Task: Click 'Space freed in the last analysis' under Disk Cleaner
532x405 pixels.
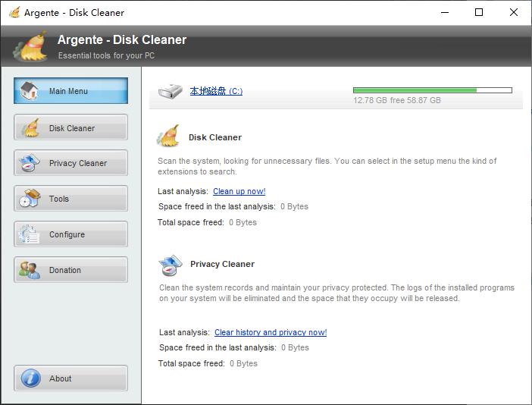Action: (217, 206)
